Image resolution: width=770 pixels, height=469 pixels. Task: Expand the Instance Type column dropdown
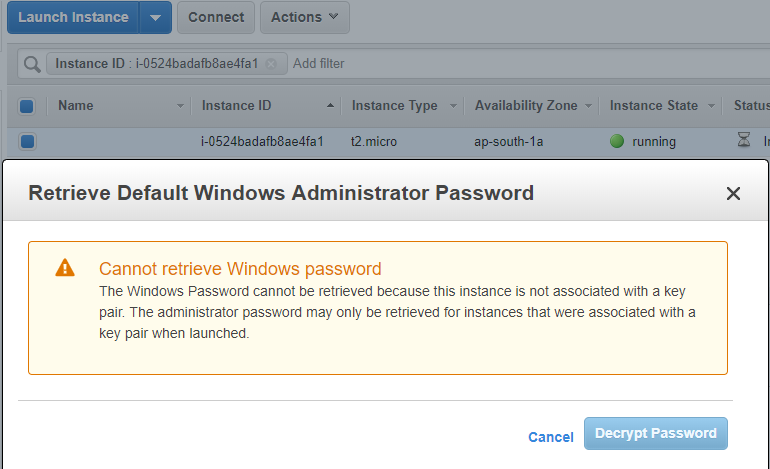453,106
